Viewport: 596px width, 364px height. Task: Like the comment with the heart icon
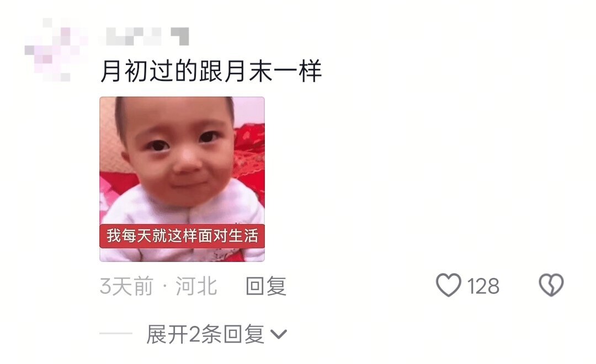click(449, 285)
